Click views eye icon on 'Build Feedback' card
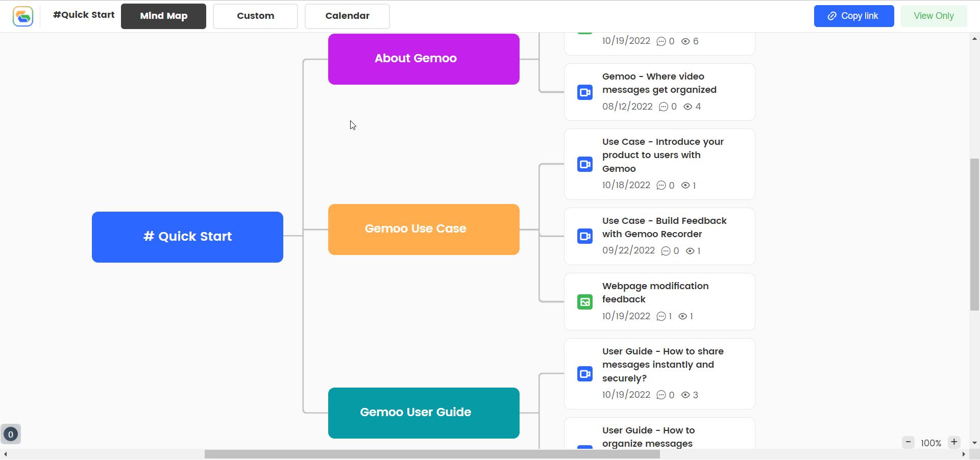This screenshot has height=460, width=980. point(690,251)
